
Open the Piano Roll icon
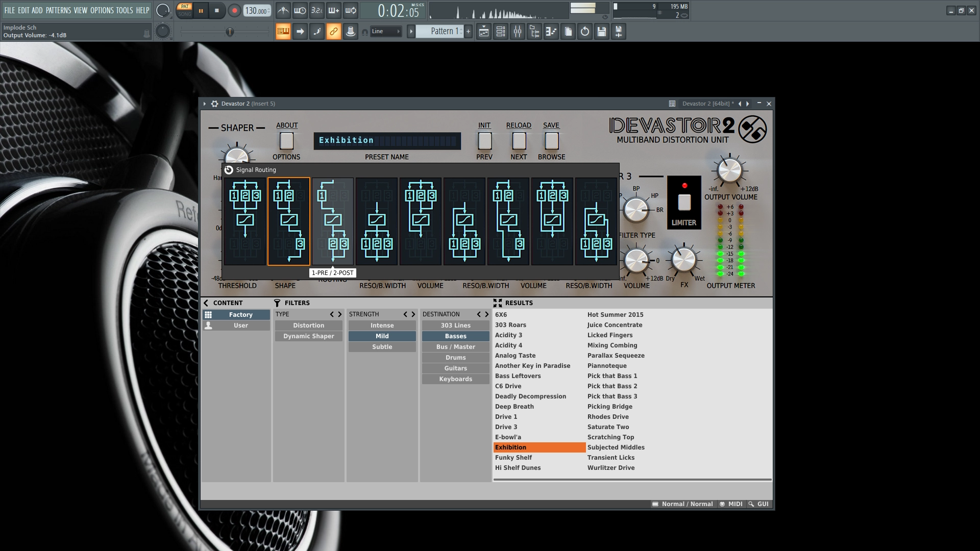(x=551, y=32)
